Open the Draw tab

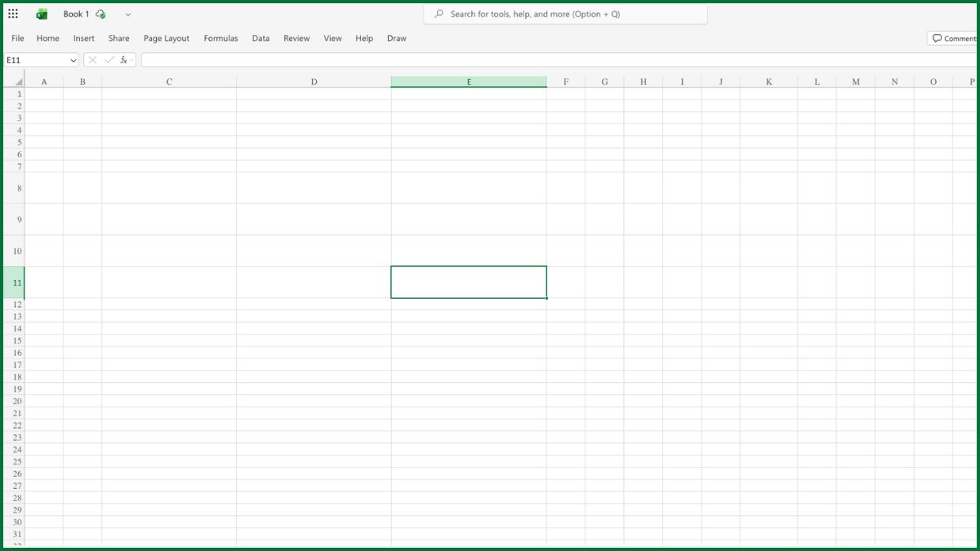pyautogui.click(x=396, y=38)
